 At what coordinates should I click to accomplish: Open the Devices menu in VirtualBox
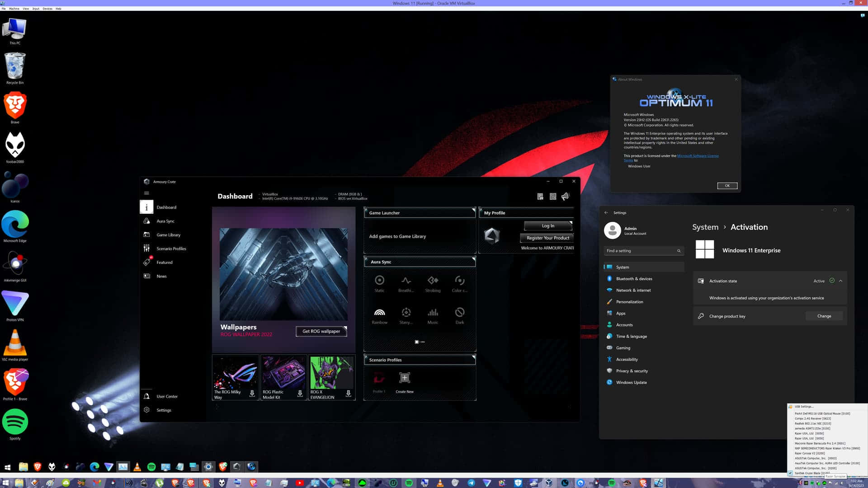coord(47,8)
